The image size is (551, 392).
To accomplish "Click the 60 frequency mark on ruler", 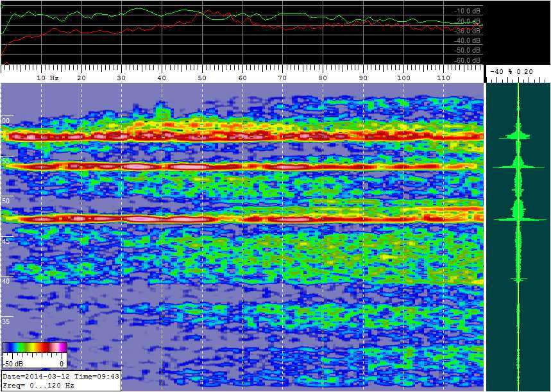I will tap(242, 78).
